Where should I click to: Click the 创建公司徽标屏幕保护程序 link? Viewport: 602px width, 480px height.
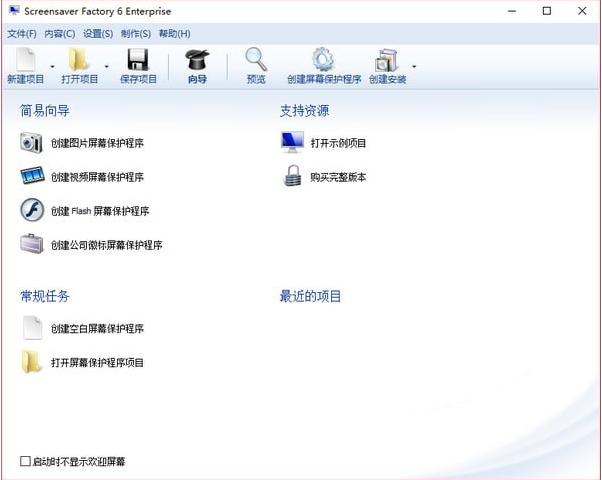click(107, 245)
